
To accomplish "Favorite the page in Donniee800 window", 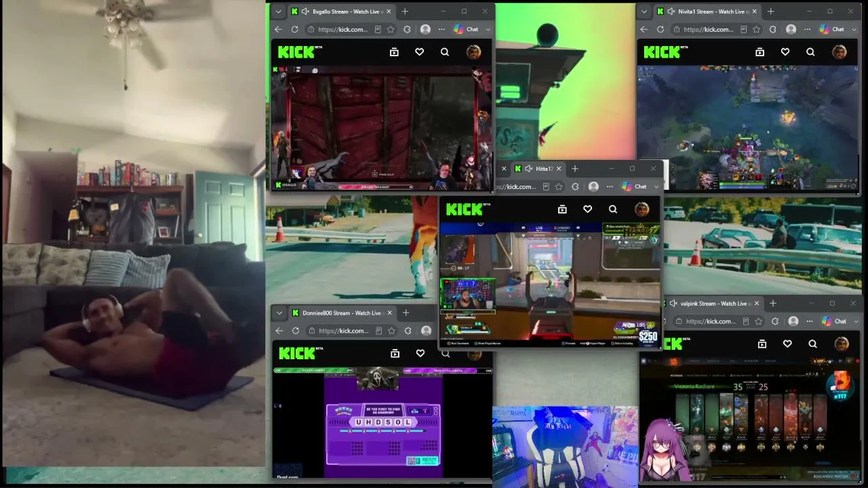I will click(x=391, y=331).
